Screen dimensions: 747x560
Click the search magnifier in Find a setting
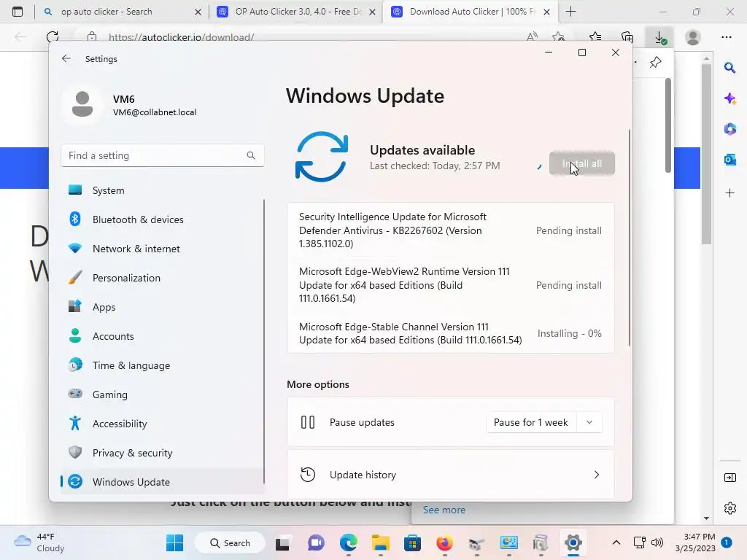(x=251, y=155)
